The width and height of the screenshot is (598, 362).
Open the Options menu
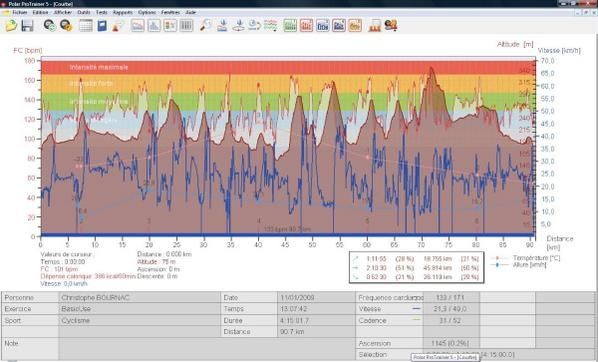(147, 12)
